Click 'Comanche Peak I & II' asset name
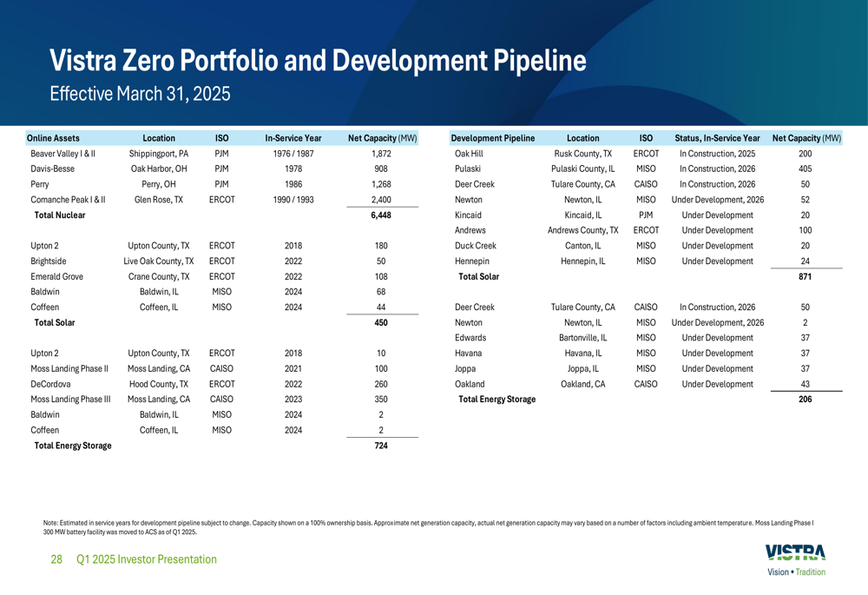The height and width of the screenshot is (595, 868). coord(68,200)
